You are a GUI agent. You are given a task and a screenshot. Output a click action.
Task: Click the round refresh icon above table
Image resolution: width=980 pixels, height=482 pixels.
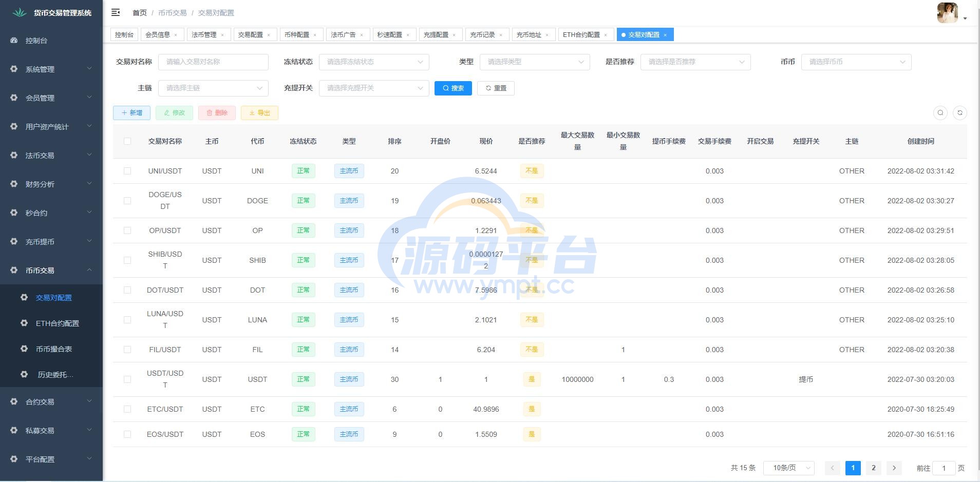(x=960, y=113)
